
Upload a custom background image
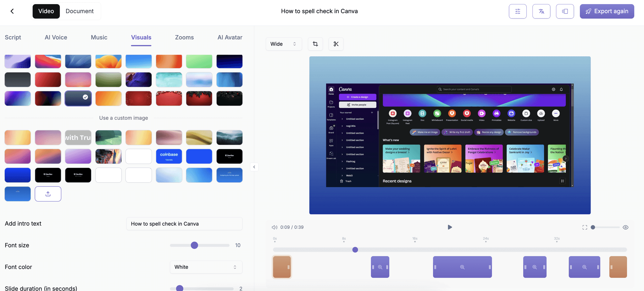pyautogui.click(x=48, y=194)
